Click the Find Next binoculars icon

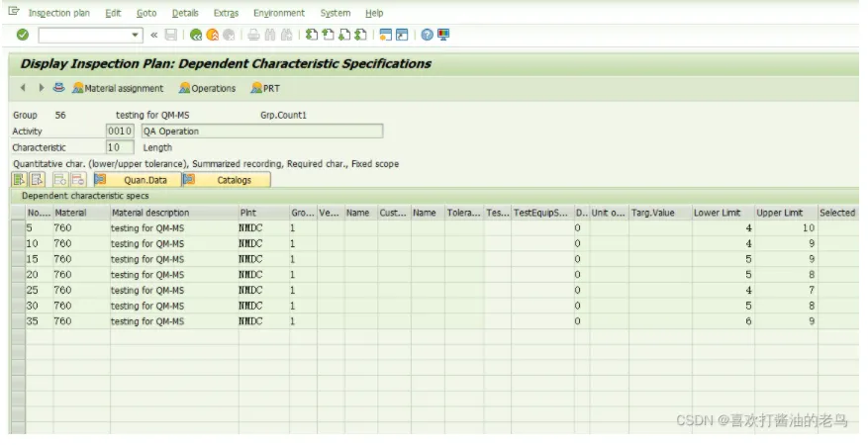tap(287, 35)
